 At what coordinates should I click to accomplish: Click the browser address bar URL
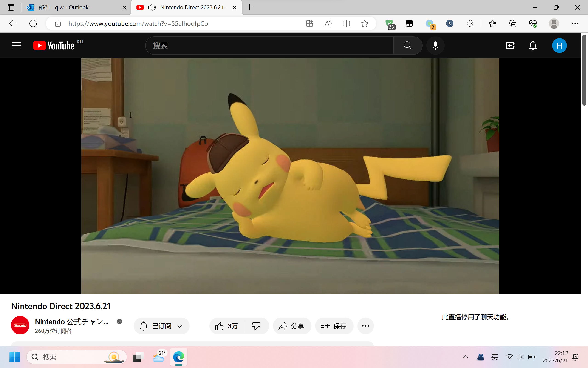(x=138, y=23)
